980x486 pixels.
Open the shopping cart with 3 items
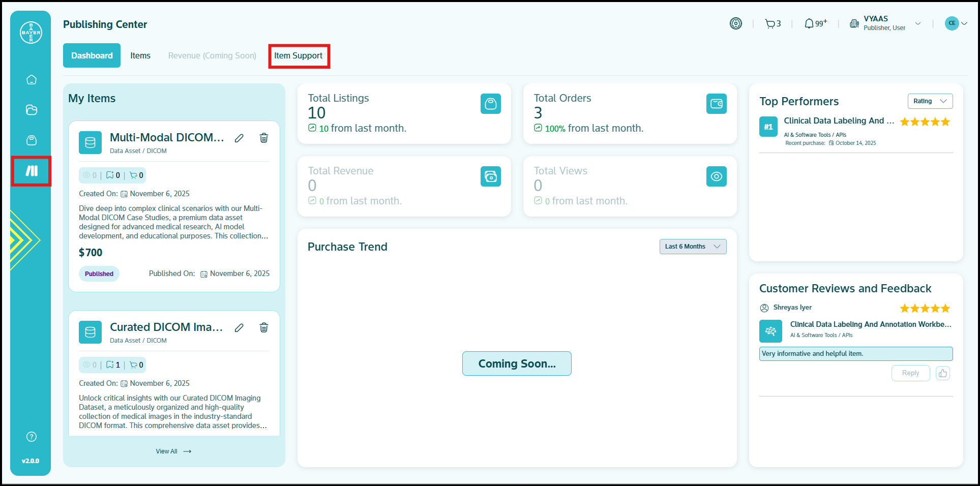click(x=773, y=23)
